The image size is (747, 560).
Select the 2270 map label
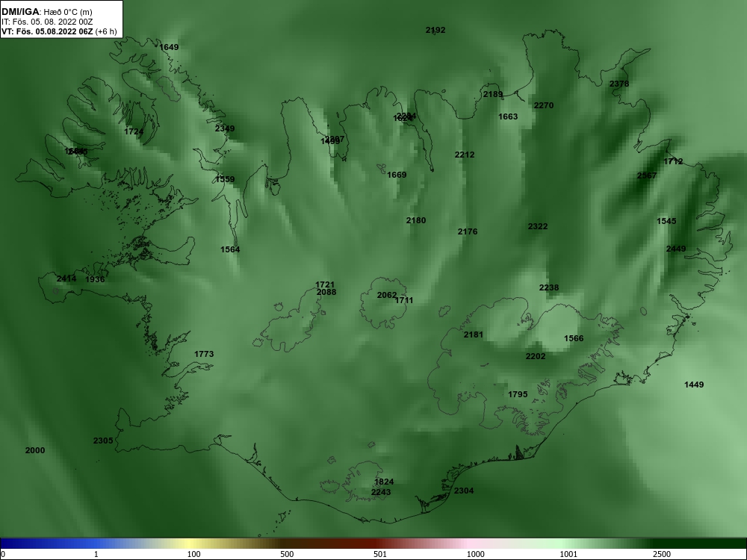tap(544, 106)
